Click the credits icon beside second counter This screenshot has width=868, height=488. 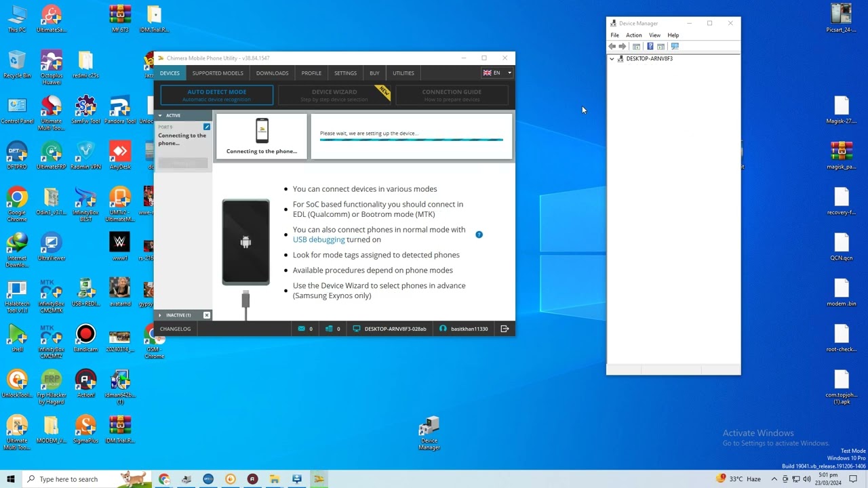click(x=330, y=329)
